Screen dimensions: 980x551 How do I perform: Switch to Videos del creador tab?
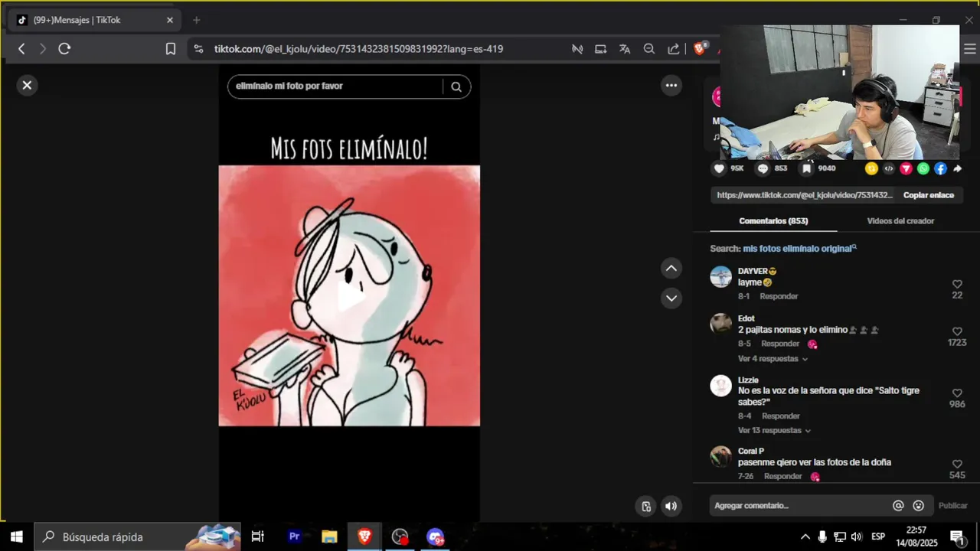(x=900, y=221)
